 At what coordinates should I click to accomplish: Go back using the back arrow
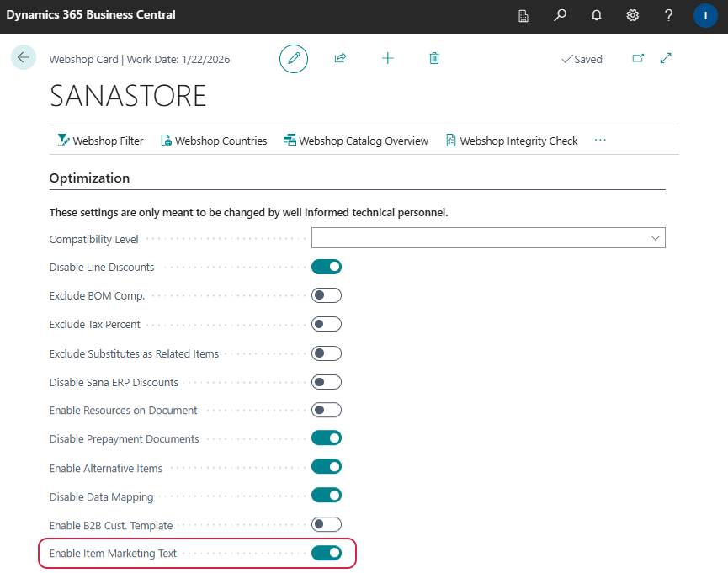coord(24,57)
